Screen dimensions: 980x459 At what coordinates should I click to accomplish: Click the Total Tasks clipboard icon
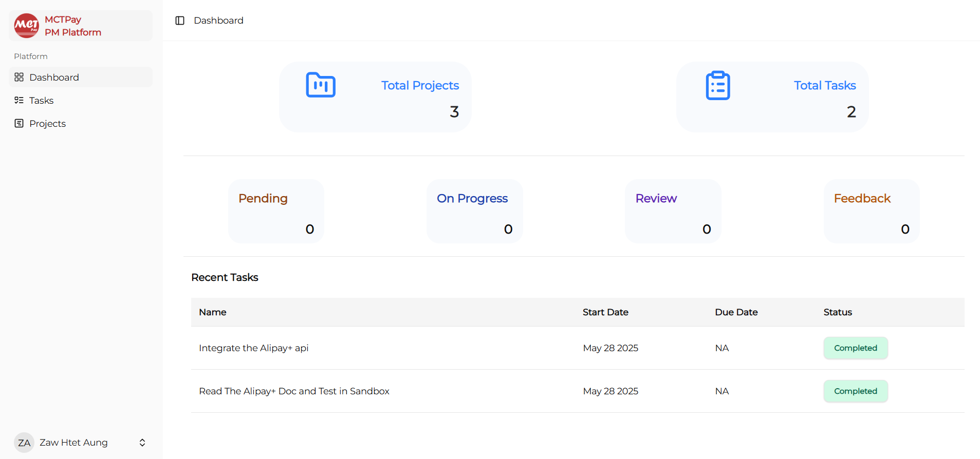(x=718, y=86)
